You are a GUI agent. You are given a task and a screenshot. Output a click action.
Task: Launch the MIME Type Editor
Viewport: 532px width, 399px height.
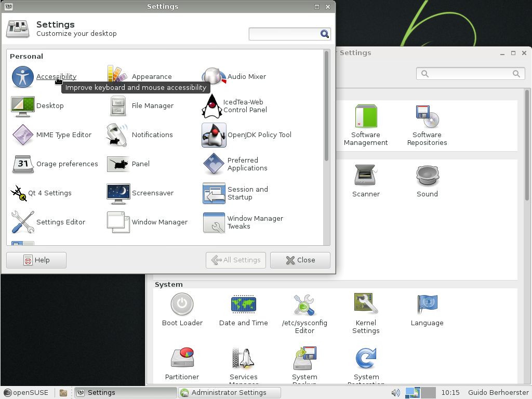click(51, 135)
